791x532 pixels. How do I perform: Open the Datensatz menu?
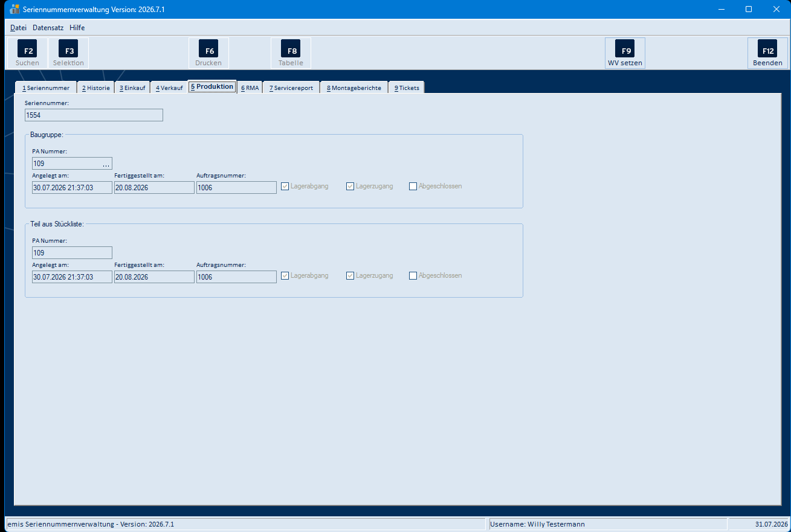(48, 28)
